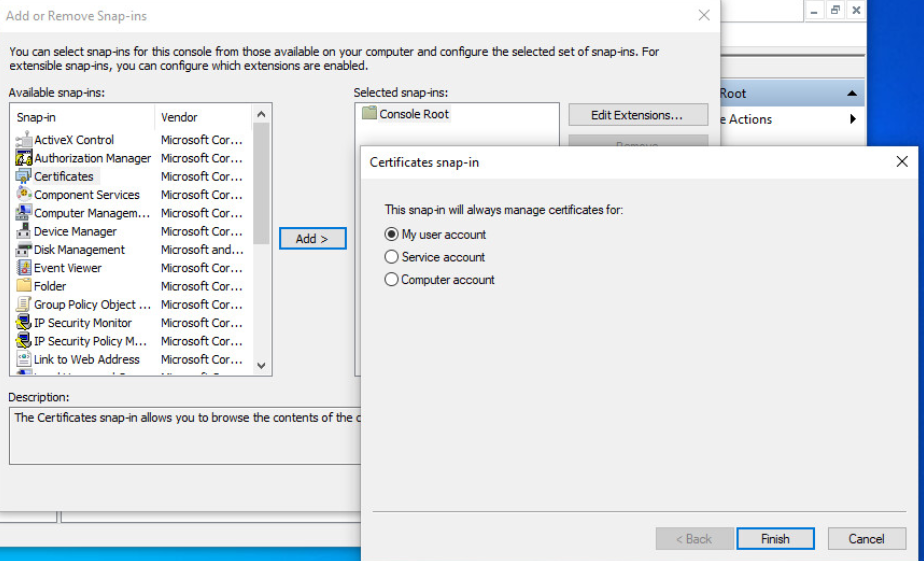The image size is (924, 561).
Task: Collapse the Root actions pane header
Action: [852, 93]
